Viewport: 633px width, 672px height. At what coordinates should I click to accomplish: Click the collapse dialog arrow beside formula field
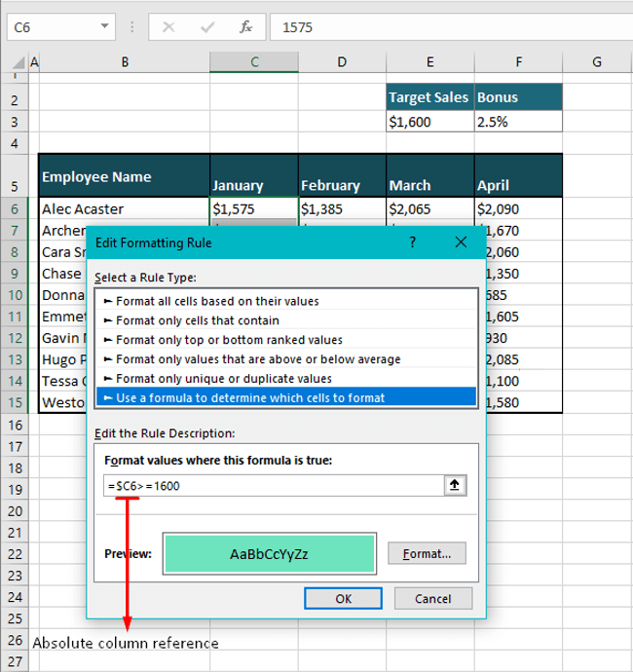point(454,485)
